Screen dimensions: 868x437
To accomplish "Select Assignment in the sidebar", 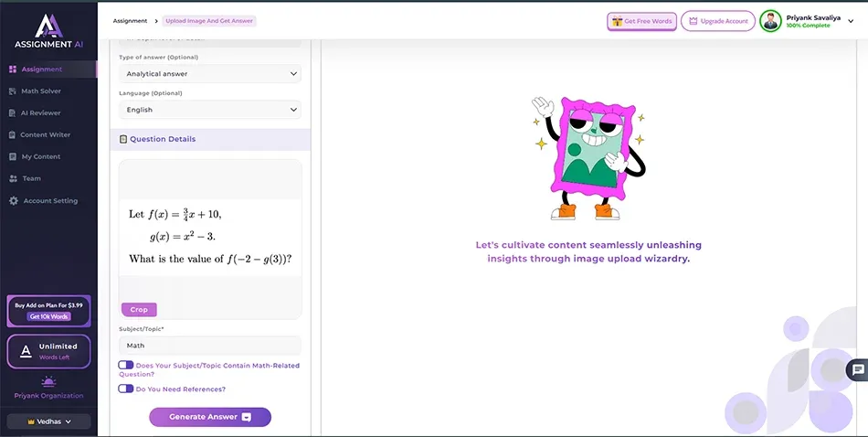I will (x=41, y=69).
